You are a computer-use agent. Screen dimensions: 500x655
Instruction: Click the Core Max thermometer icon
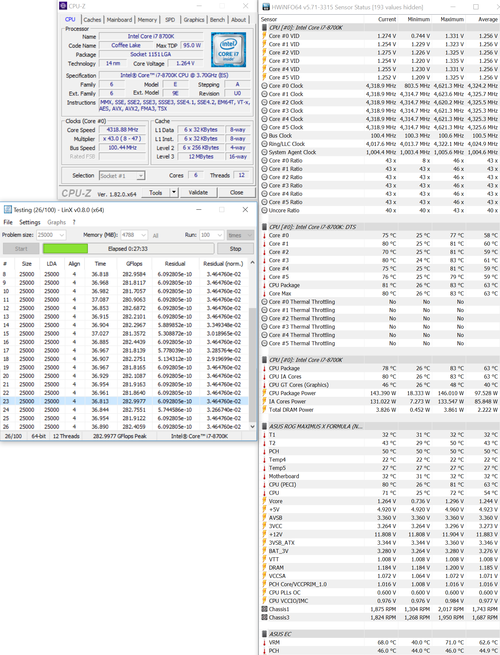[264, 293]
